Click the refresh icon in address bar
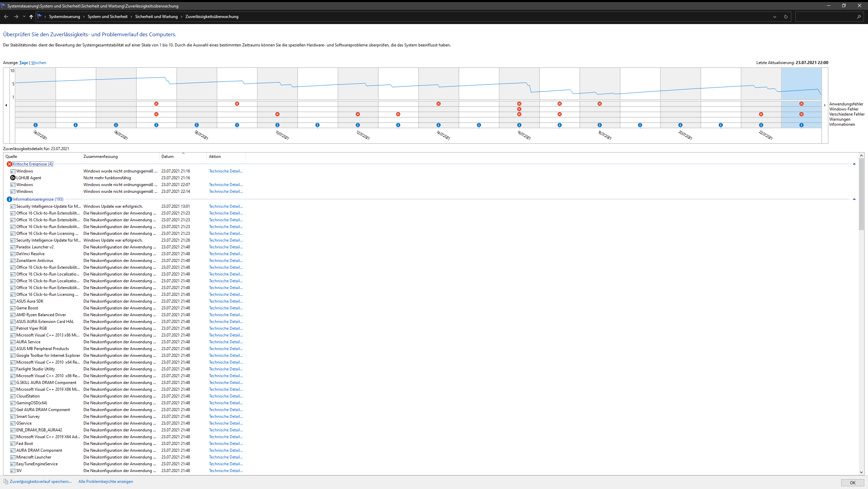The width and height of the screenshot is (868, 489). [x=786, y=17]
